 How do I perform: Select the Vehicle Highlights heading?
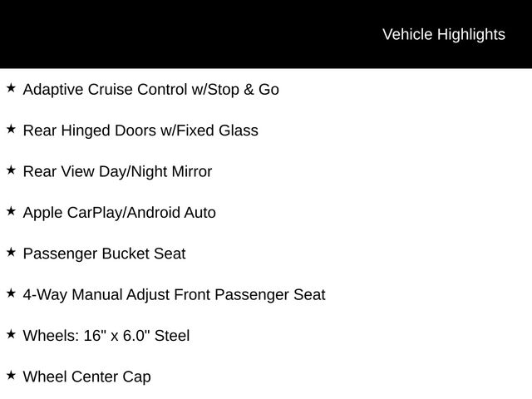[x=444, y=35]
